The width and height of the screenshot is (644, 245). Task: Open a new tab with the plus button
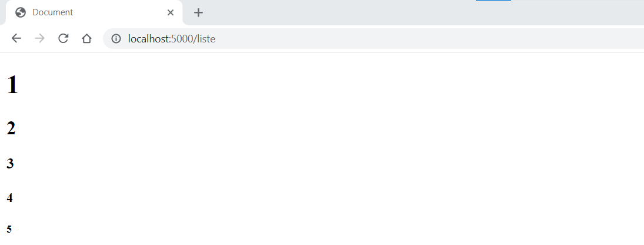click(x=199, y=12)
